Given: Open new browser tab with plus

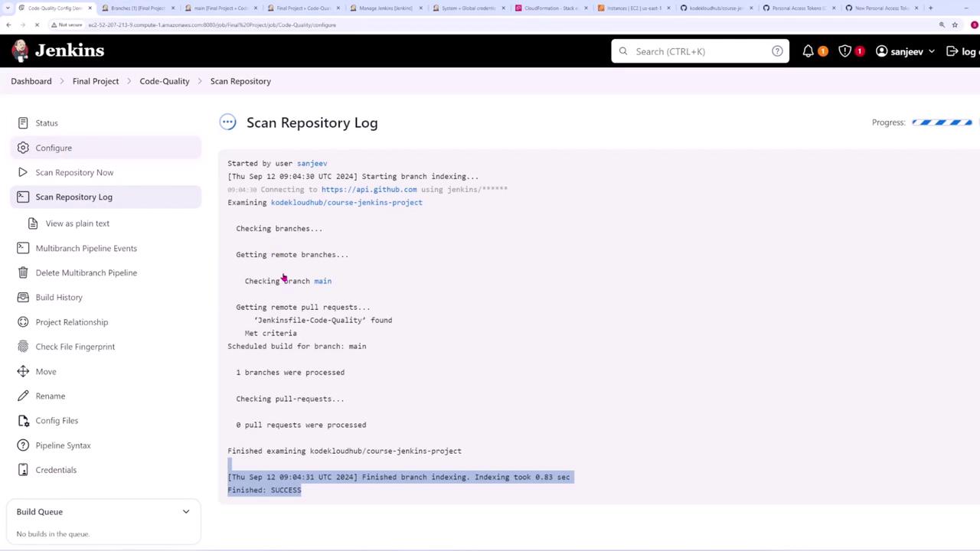Looking at the screenshot, I should (x=930, y=8).
